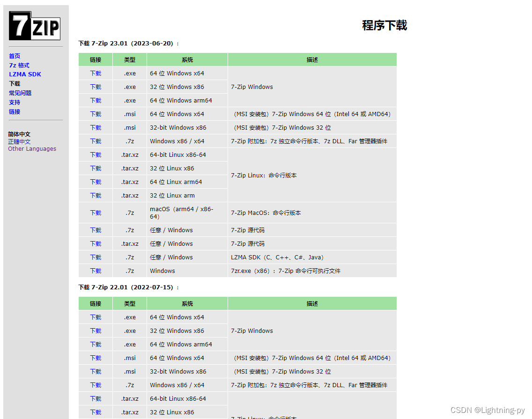Click heading 下载 7-Zip 23.01 (2023-06-20)
This screenshot has height=419, width=532.
pyautogui.click(x=129, y=44)
